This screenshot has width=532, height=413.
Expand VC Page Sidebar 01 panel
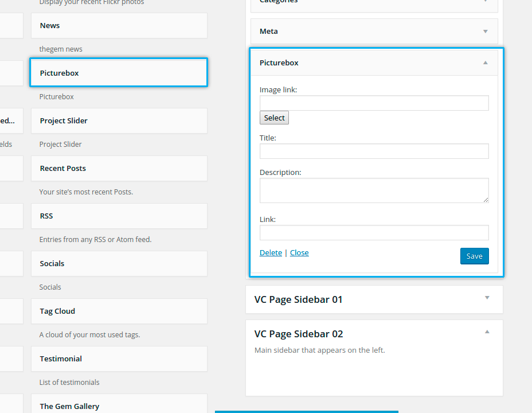(487, 298)
